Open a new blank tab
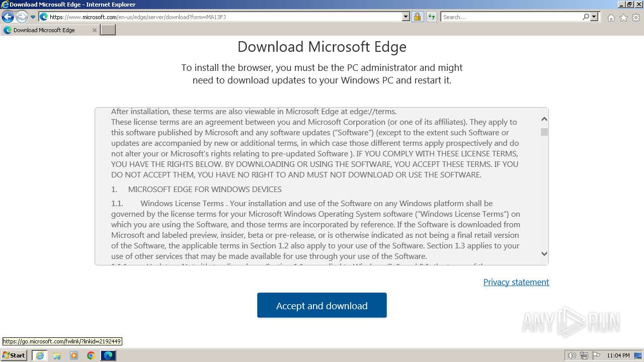 pyautogui.click(x=108, y=30)
